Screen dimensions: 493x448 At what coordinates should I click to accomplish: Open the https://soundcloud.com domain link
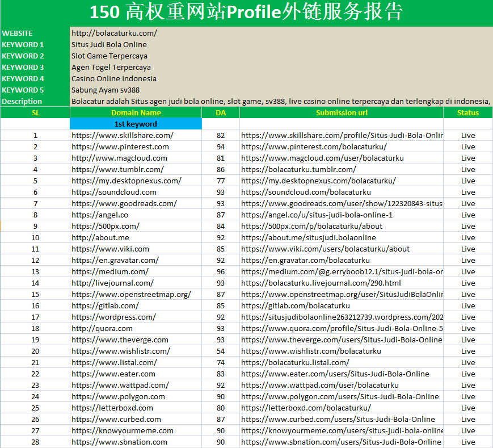coord(114,192)
